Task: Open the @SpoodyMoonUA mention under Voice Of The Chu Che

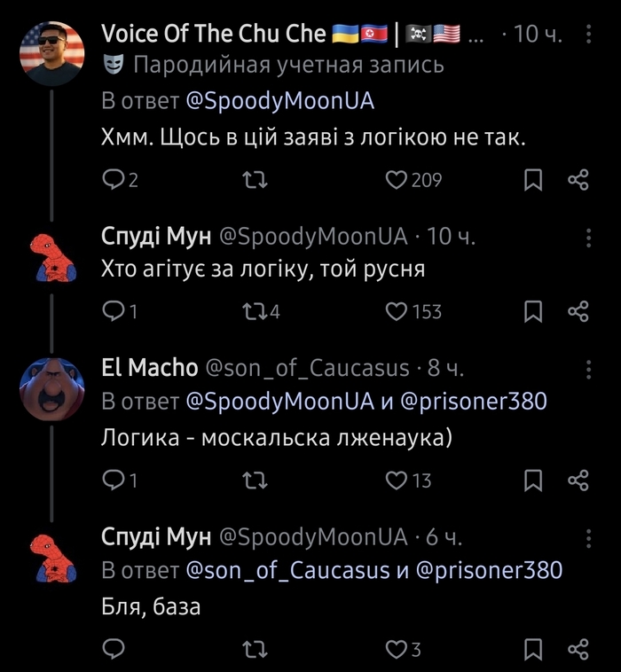Action: click(x=280, y=101)
